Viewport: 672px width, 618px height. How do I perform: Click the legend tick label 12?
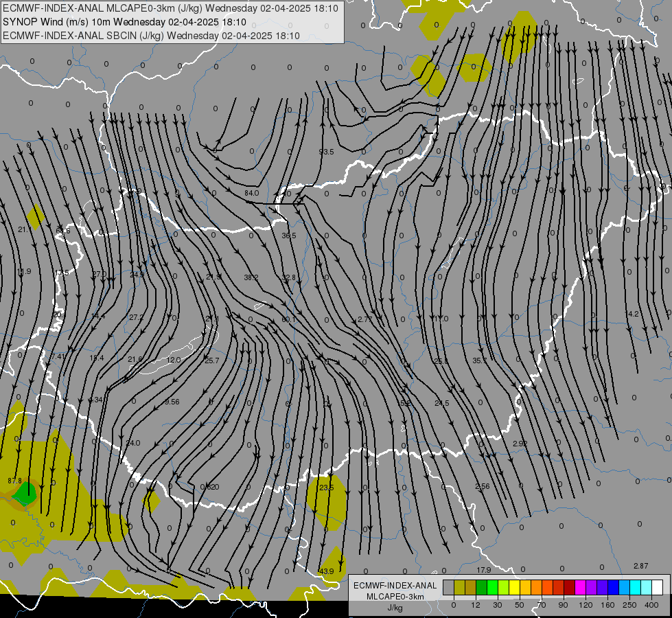click(475, 605)
